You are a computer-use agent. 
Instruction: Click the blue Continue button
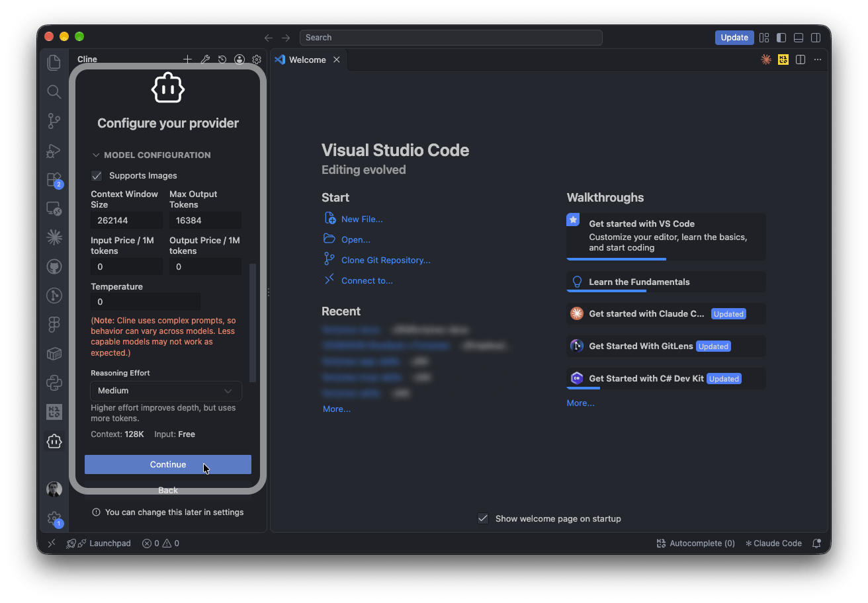[x=168, y=464]
